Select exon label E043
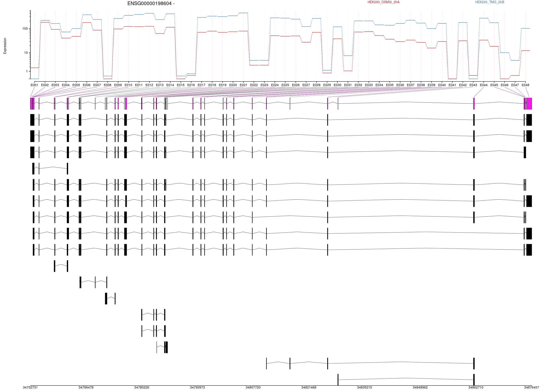 tap(473, 85)
